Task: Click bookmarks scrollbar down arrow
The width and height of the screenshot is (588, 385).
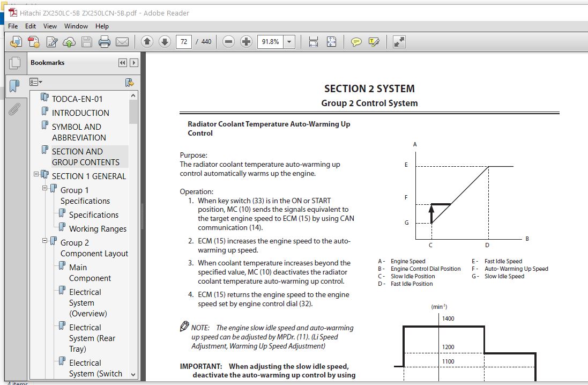Action: point(133,374)
